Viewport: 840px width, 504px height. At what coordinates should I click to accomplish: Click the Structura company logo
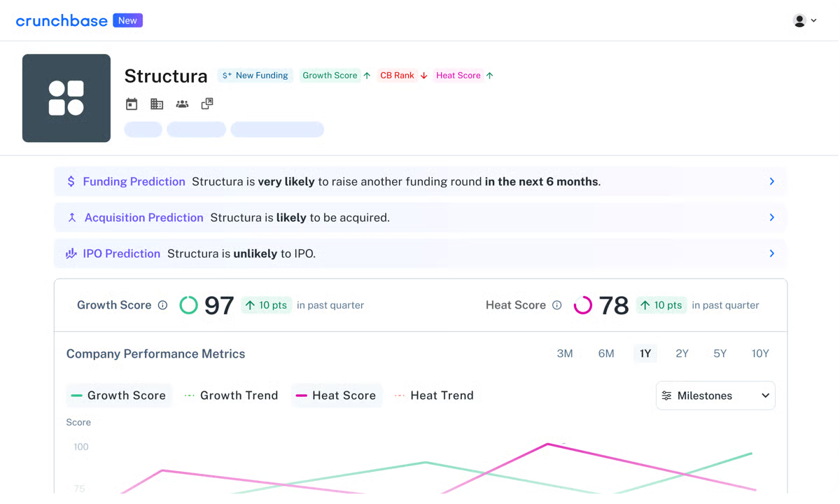66,98
